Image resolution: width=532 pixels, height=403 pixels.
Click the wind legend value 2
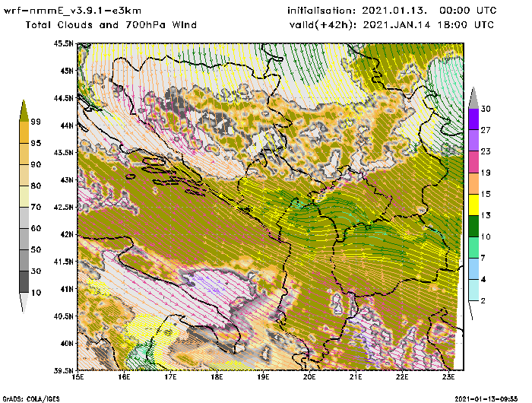point(483,301)
